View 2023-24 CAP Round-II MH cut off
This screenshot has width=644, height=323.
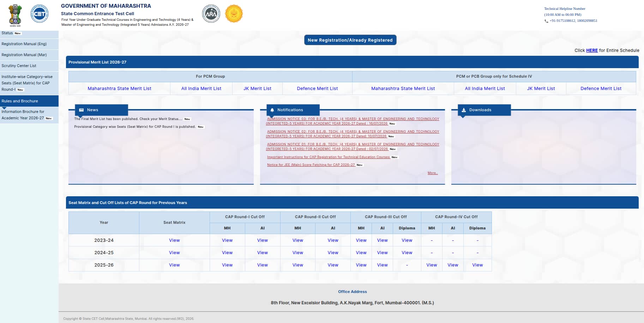[x=298, y=240]
